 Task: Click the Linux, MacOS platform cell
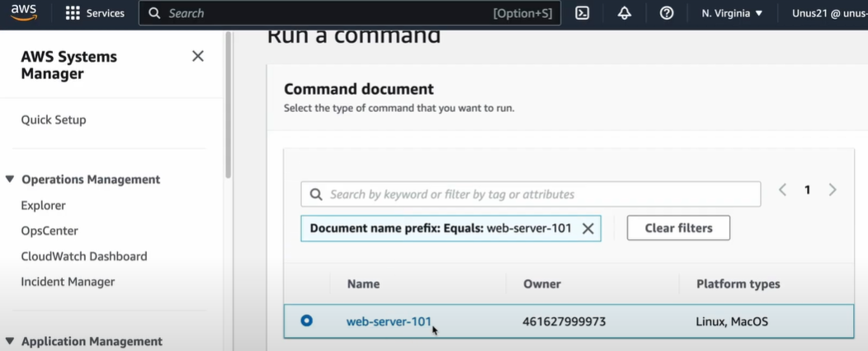732,321
